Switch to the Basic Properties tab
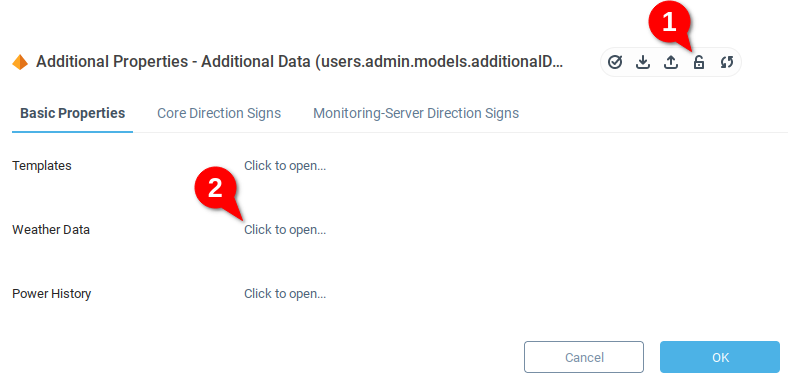Image resolution: width=792 pixels, height=383 pixels. (x=73, y=113)
